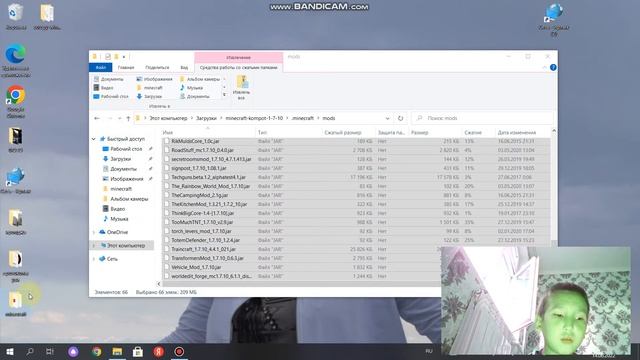
Task: Select Загрузки in navigation pane
Action: tap(120, 159)
